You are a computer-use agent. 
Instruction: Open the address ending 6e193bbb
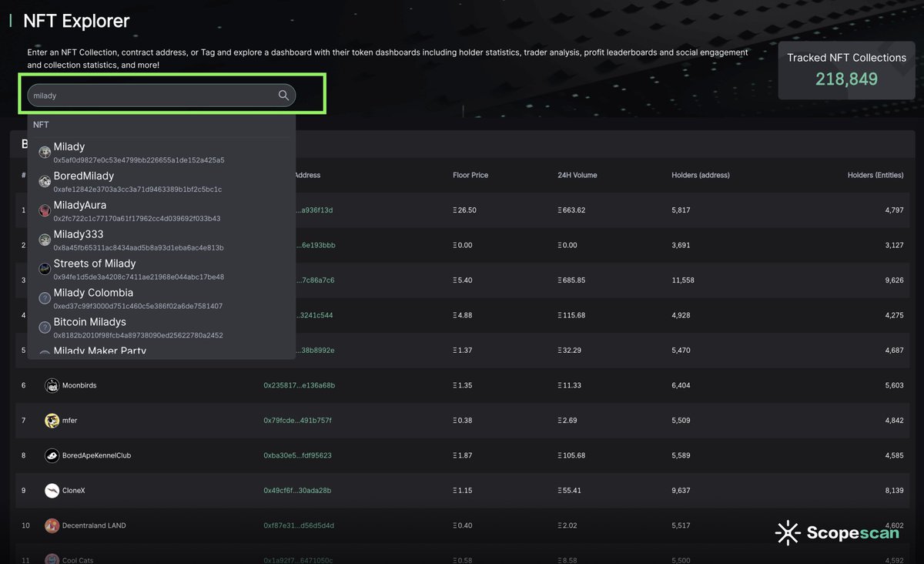pos(316,245)
